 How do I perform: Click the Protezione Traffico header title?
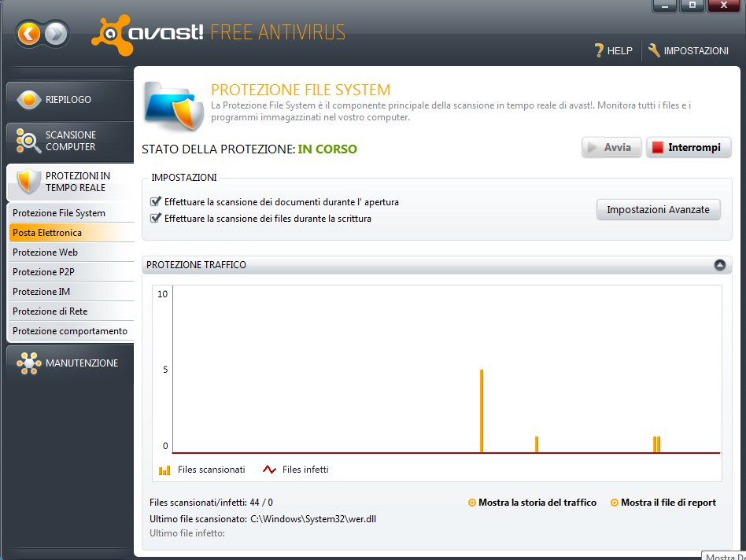click(197, 265)
